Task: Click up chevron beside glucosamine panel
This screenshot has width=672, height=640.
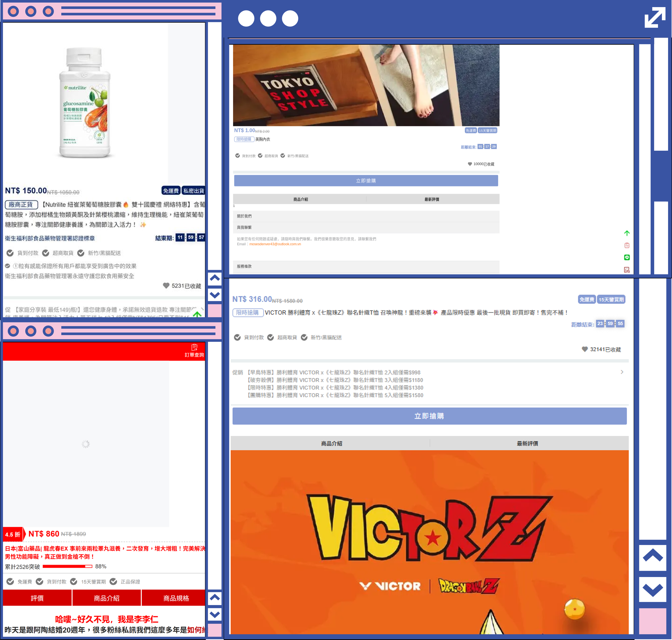Action: [x=215, y=278]
